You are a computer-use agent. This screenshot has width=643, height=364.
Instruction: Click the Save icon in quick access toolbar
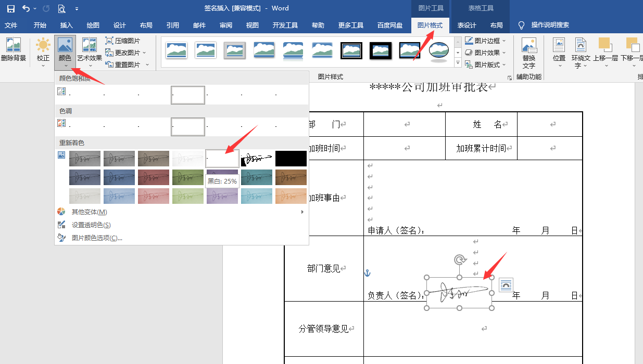pos(10,8)
